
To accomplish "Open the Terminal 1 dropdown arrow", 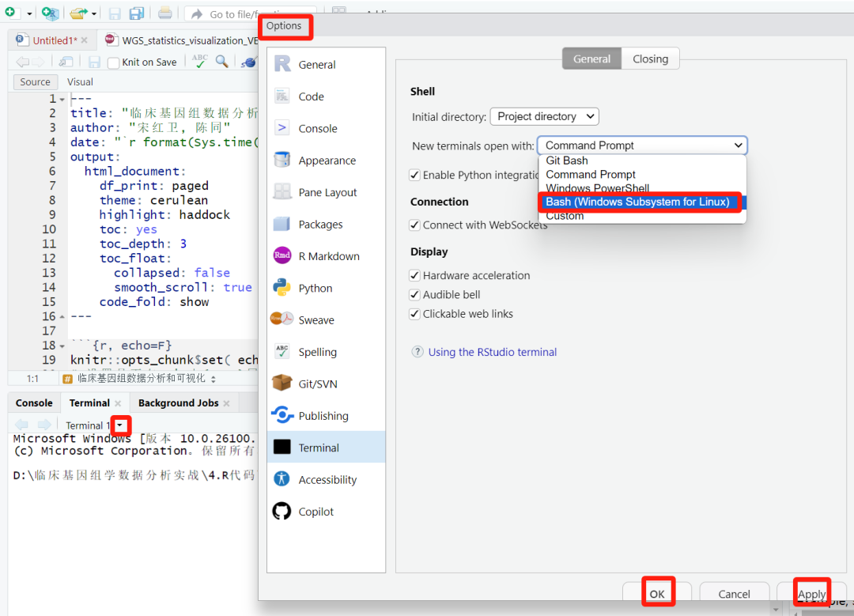I will click(x=120, y=425).
